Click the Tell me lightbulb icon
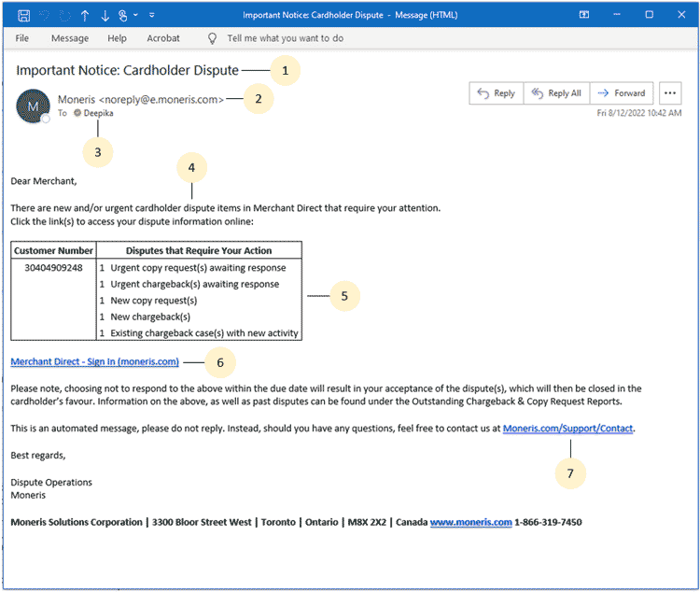Screen dimensions: 700x592 click(x=212, y=38)
